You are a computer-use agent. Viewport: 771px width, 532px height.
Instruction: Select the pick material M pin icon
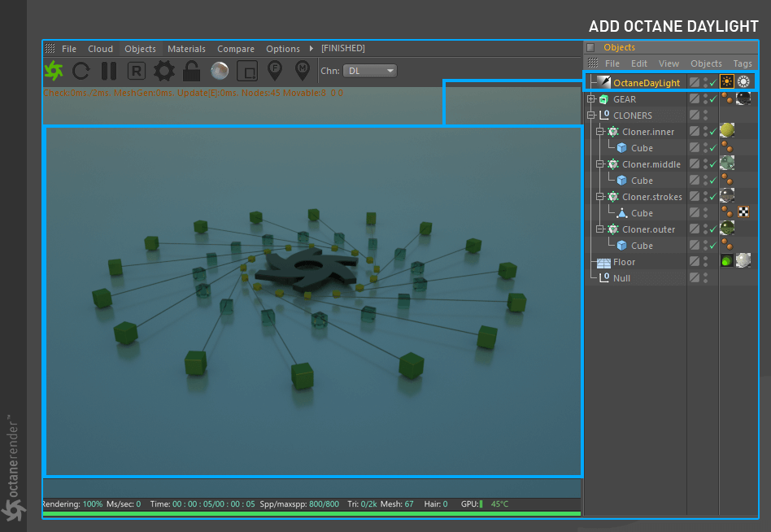(x=302, y=71)
